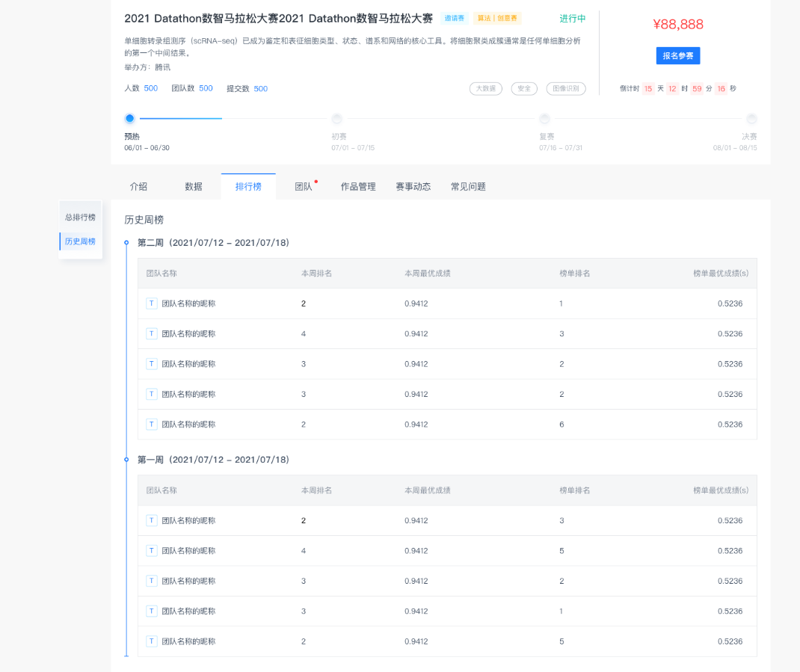Open the 团队 tab
The image size is (800, 672).
click(304, 187)
